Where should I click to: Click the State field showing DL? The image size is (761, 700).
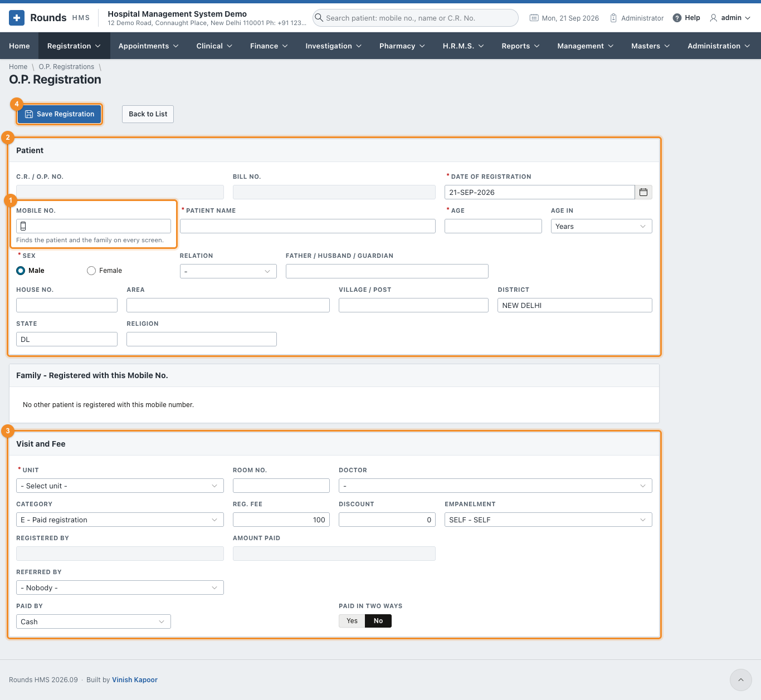[x=67, y=339]
